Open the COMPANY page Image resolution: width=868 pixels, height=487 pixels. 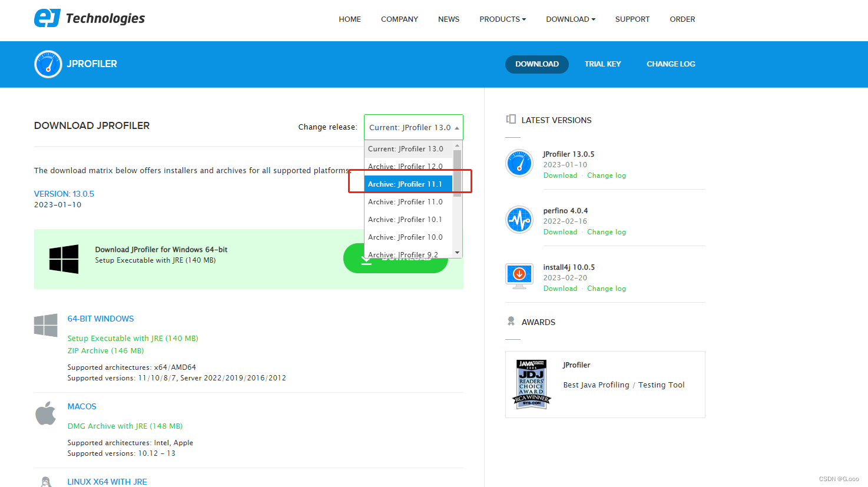pyautogui.click(x=399, y=19)
